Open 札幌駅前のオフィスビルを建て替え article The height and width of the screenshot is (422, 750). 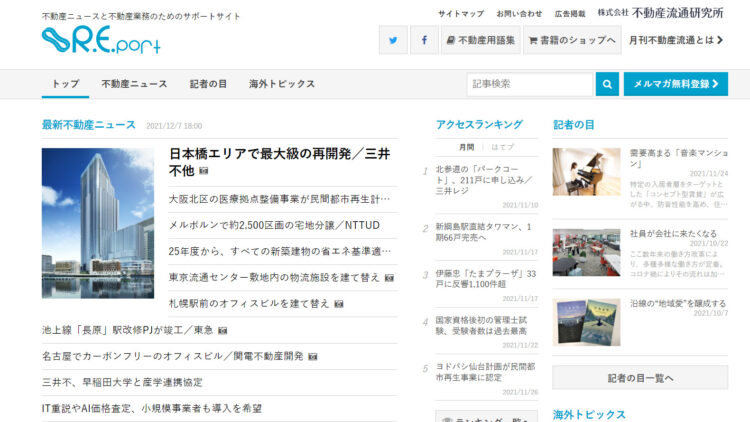coord(249,304)
